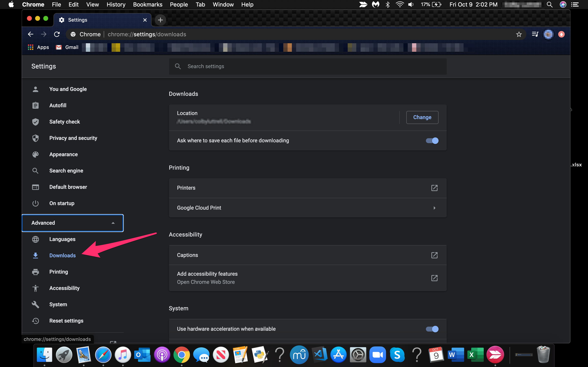Open Chrome Web Store for accessibility features
Viewport: 588px width, 367px height.
pos(434,278)
